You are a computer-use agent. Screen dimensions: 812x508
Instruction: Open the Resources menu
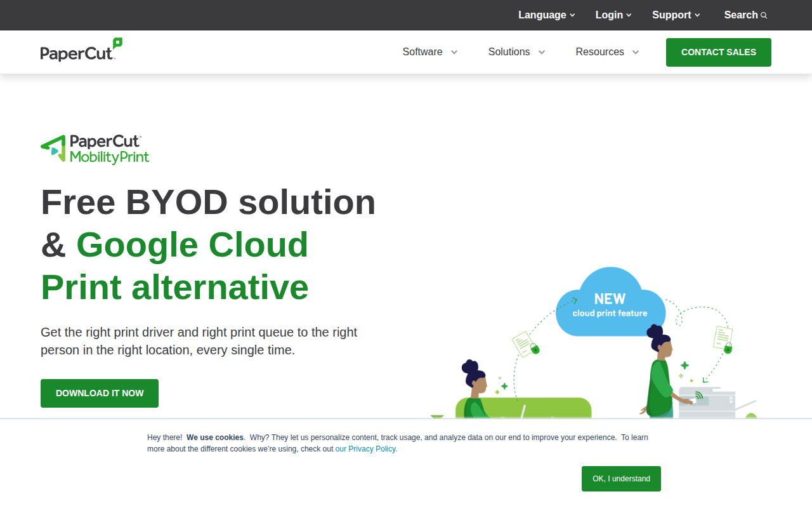pos(607,52)
